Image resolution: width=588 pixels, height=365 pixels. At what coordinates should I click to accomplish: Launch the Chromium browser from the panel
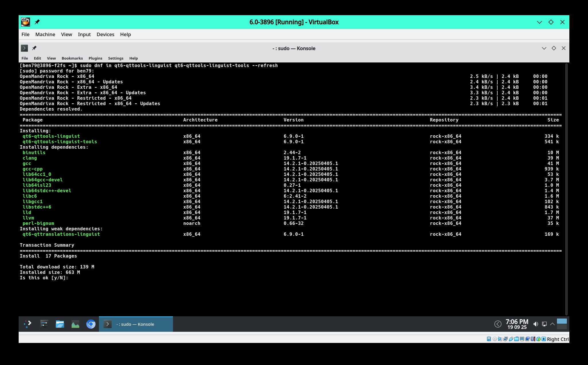click(91, 324)
